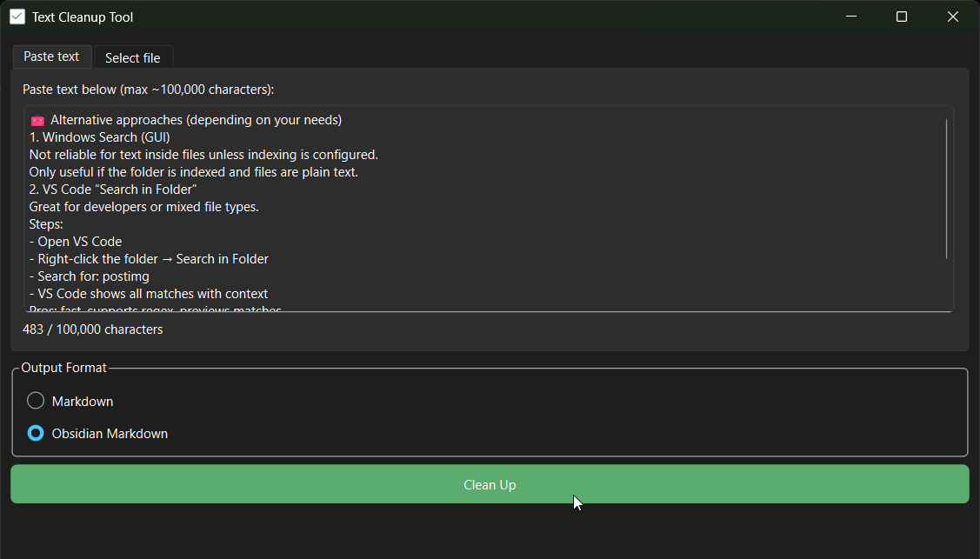Click the line Search for: postimg
This screenshot has width=980, height=559.
(100, 276)
